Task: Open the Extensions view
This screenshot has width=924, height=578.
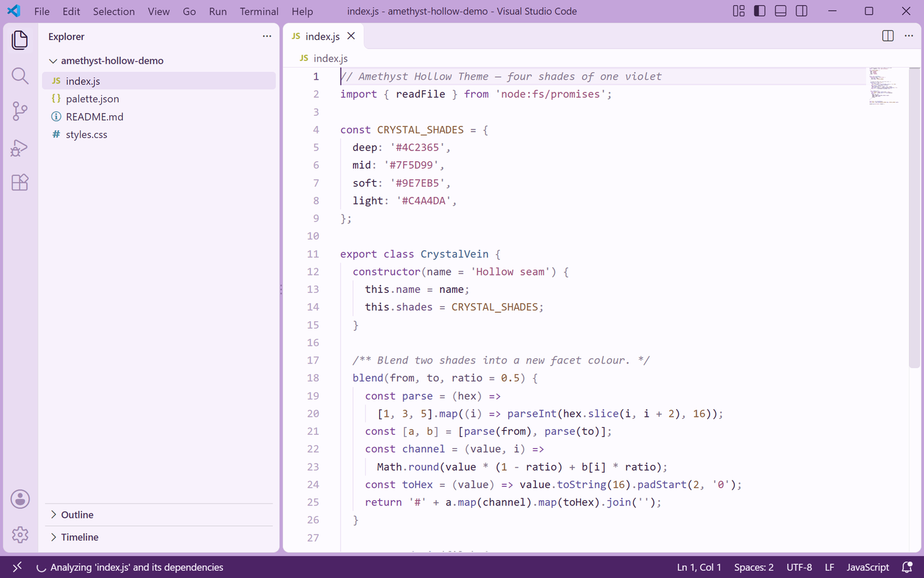Action: coord(20,182)
